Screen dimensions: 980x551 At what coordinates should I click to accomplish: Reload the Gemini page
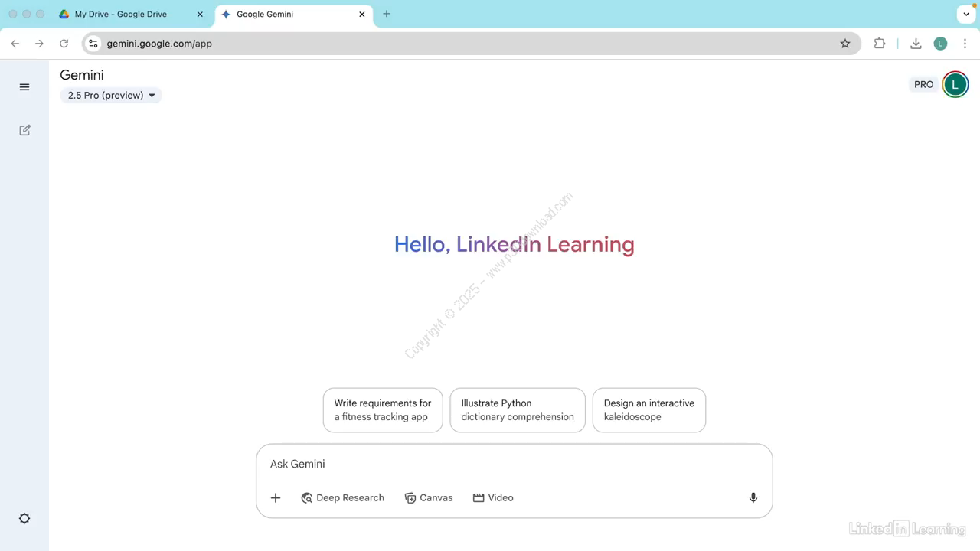click(64, 44)
